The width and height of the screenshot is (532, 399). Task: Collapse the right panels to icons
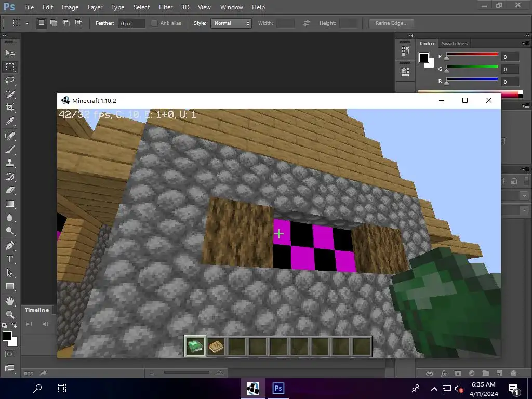(527, 36)
